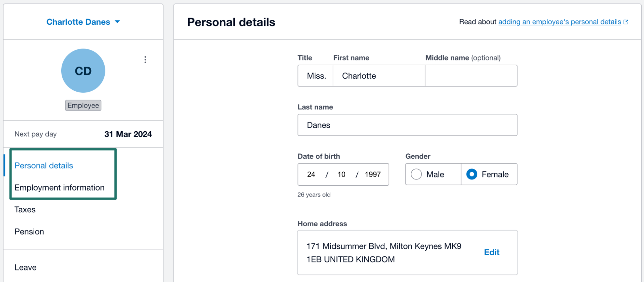
Task: Click the birth day field showing 24
Action: tap(311, 174)
